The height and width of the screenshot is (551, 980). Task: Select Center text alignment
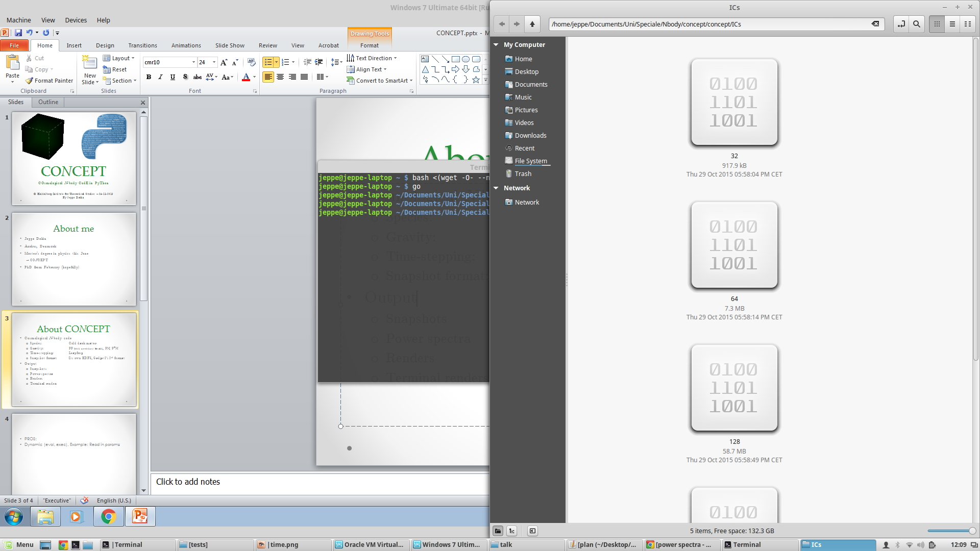[x=280, y=77]
